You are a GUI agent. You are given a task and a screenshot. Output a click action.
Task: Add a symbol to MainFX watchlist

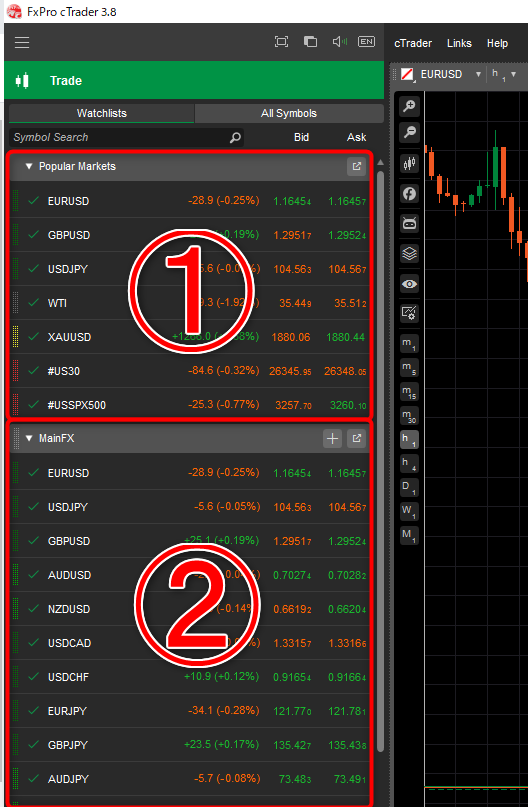click(332, 438)
